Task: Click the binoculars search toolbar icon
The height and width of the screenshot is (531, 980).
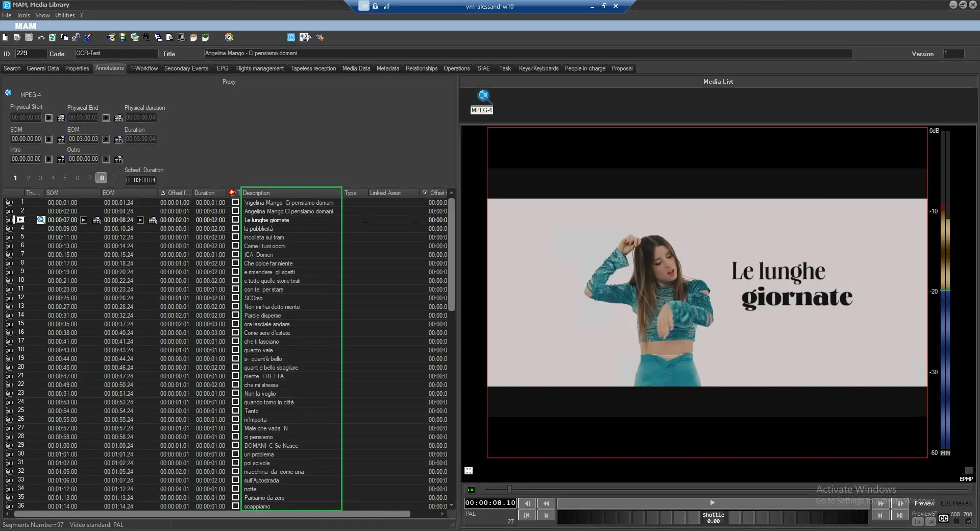Action: [146, 37]
